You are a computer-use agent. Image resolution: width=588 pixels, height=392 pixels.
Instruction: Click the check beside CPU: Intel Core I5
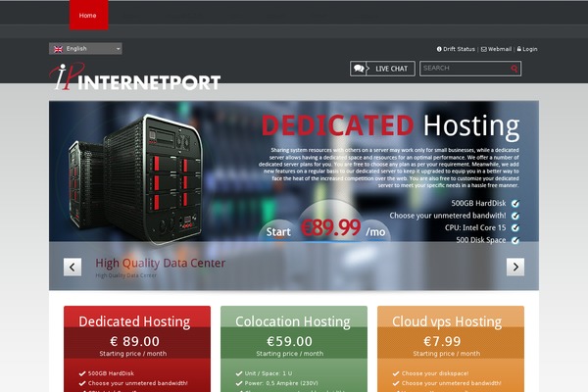(x=515, y=227)
